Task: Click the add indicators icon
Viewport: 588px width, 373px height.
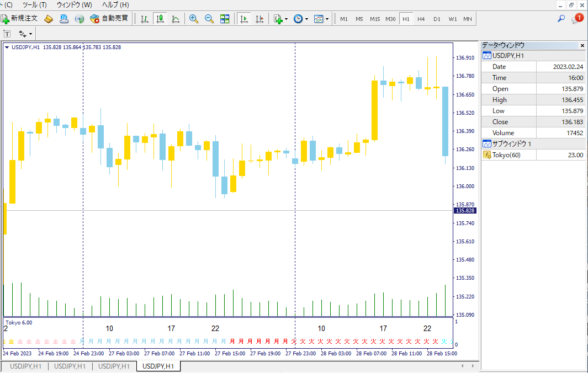Action: click(278, 19)
